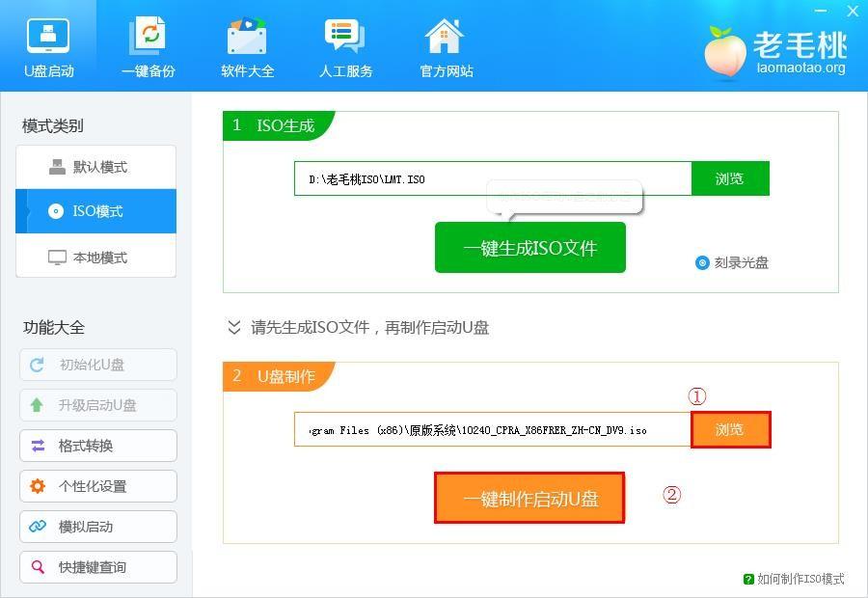The image size is (868, 598).
Task: Click 升级启动U盘 button
Action: [x=98, y=405]
